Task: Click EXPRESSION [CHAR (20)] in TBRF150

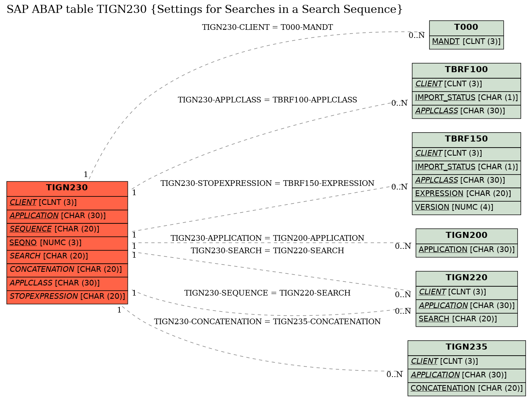Action: (x=466, y=194)
